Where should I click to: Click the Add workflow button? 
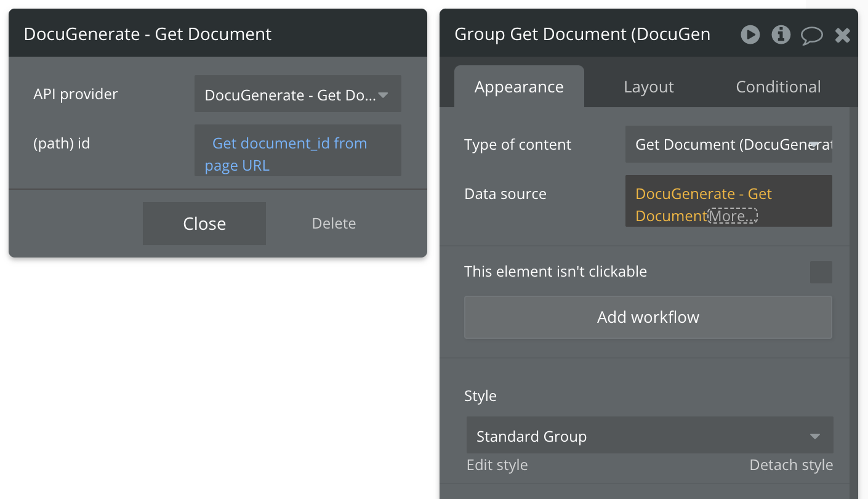(648, 317)
